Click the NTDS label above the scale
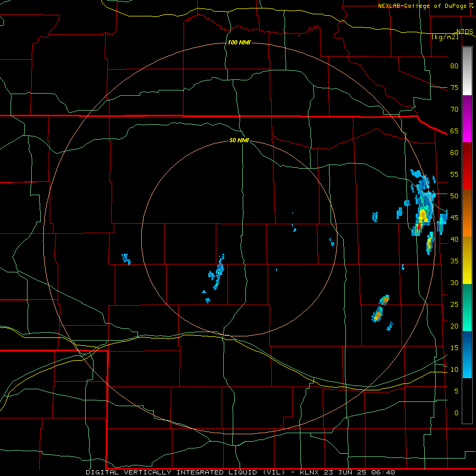 coord(465,31)
